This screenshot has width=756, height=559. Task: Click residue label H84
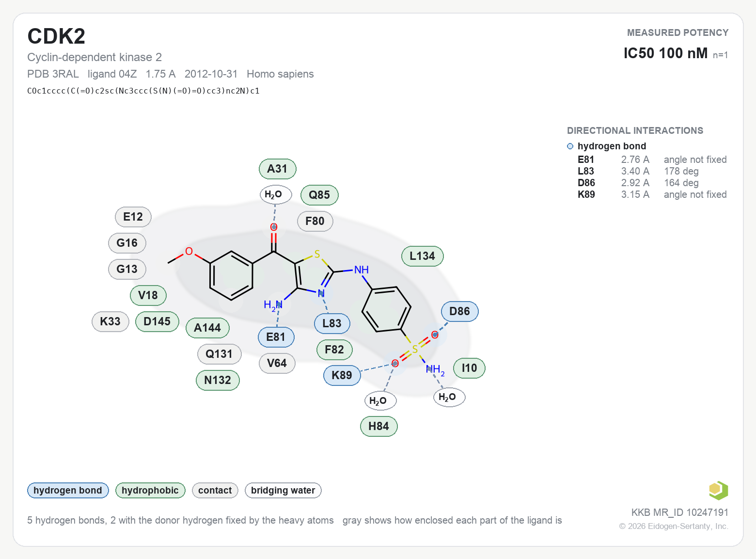[x=378, y=426]
